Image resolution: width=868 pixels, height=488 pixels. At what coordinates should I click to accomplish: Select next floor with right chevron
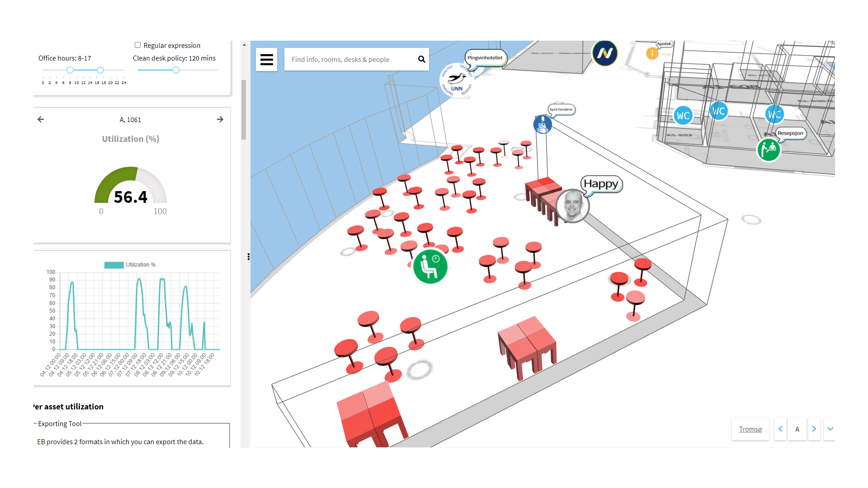click(814, 429)
